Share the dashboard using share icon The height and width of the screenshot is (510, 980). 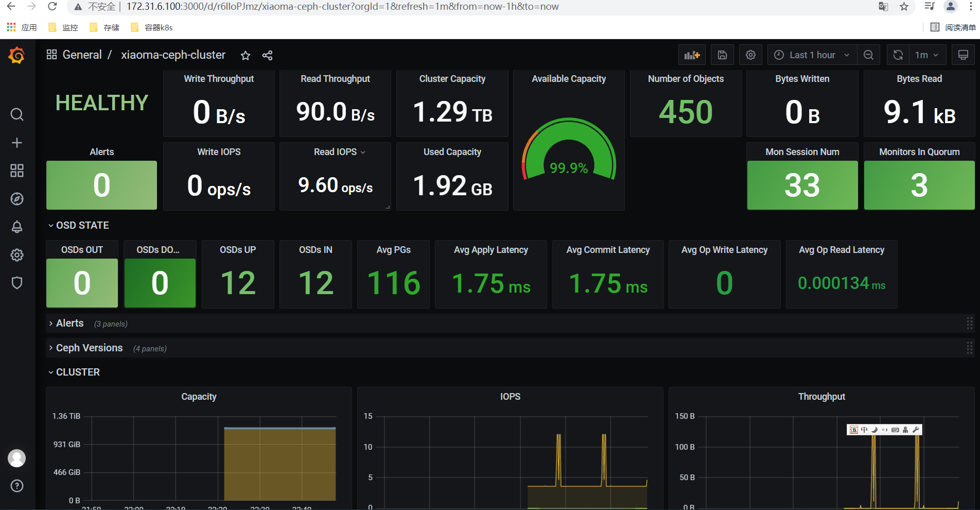[267, 55]
